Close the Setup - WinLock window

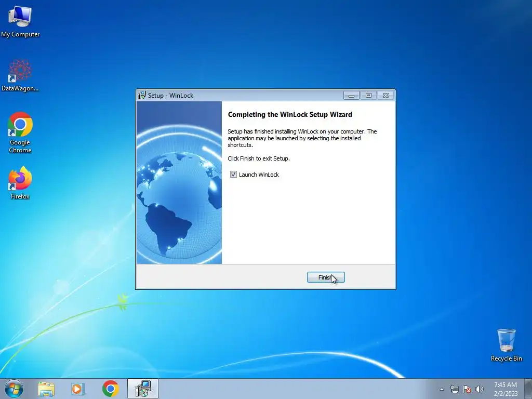[386, 96]
